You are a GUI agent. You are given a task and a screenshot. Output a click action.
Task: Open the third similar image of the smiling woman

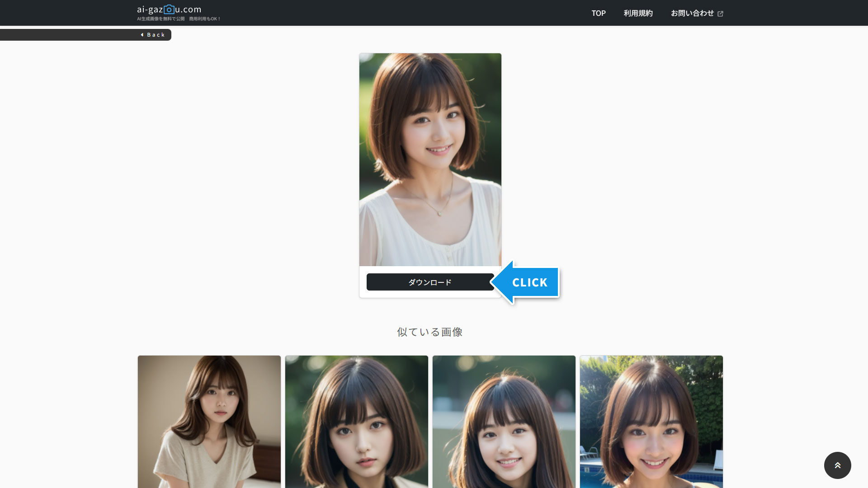pos(504,422)
